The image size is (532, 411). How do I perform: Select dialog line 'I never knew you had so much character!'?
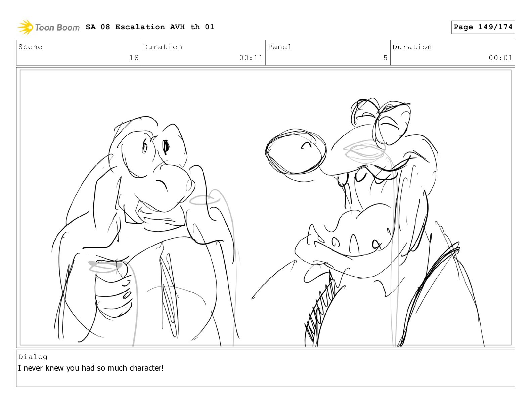pyautogui.click(x=91, y=368)
